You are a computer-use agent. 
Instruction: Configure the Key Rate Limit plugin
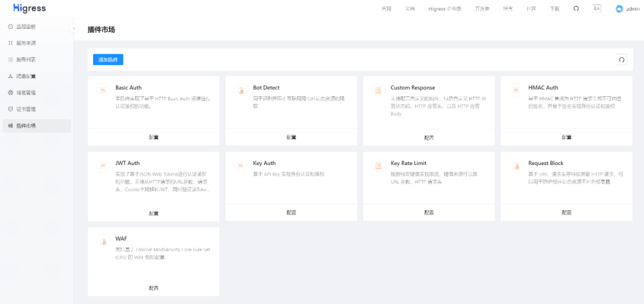coord(429,213)
